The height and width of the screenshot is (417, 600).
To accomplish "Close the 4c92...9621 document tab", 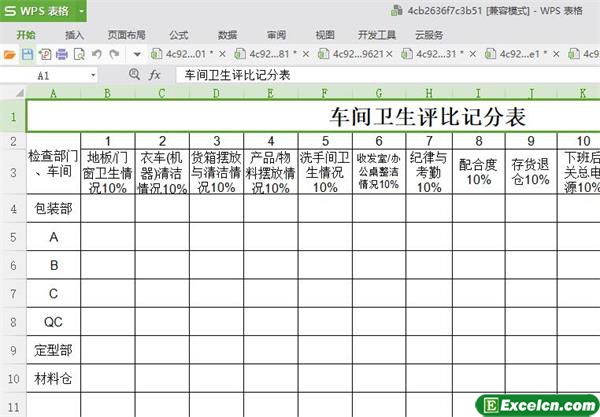I will (389, 54).
